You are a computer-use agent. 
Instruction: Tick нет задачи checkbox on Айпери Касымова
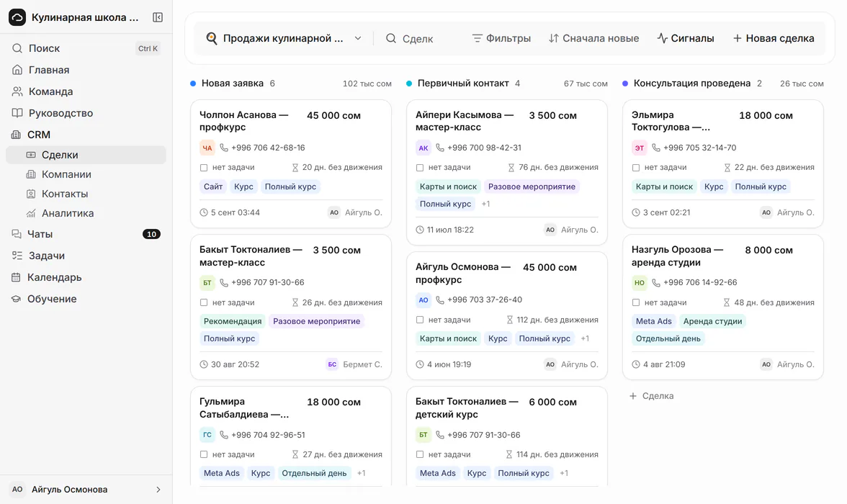click(x=420, y=168)
